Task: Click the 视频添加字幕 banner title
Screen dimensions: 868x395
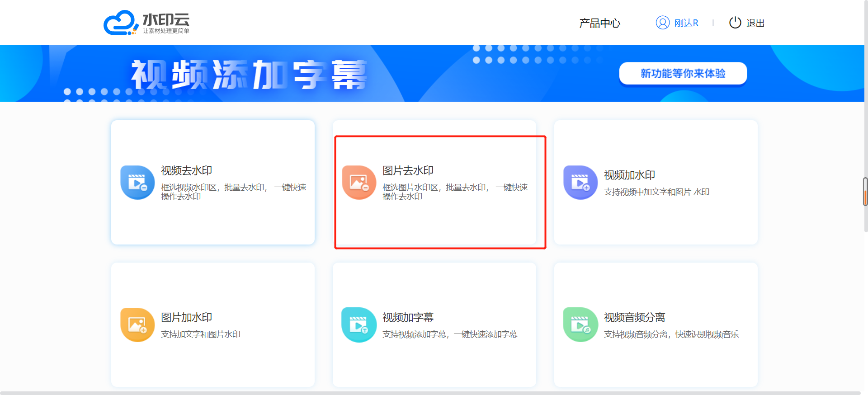Action: point(249,75)
